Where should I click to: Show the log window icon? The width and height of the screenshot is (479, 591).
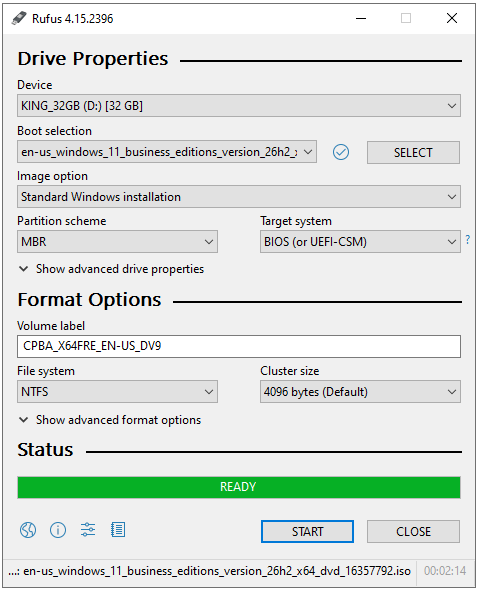point(118,530)
